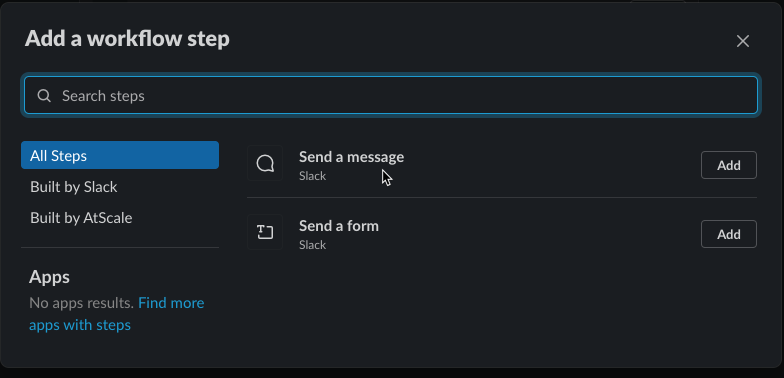Click the Add a workflow step dialog title
Viewport: 784px width, 378px height.
tap(127, 38)
